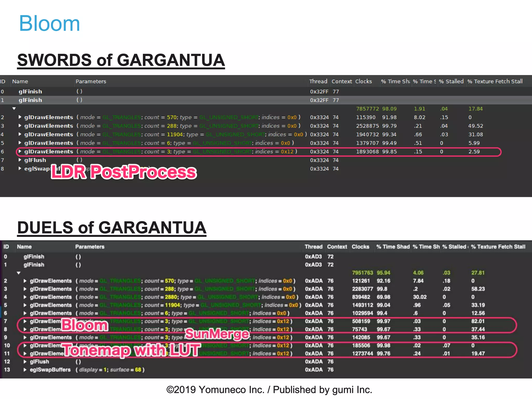Collapse the top table summary group triangle
The image size is (532, 399).
pos(14,109)
